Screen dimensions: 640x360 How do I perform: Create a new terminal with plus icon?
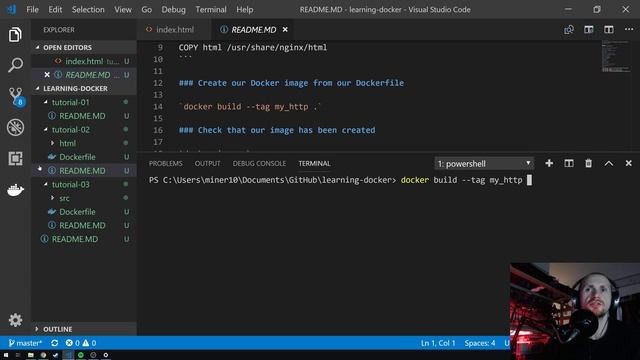pos(549,163)
